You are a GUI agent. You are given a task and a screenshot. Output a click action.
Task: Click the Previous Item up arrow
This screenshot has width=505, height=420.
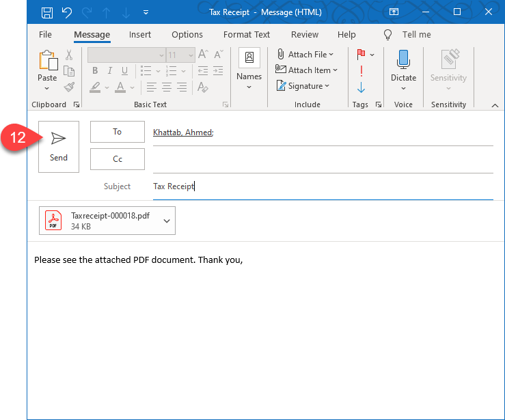[107, 13]
